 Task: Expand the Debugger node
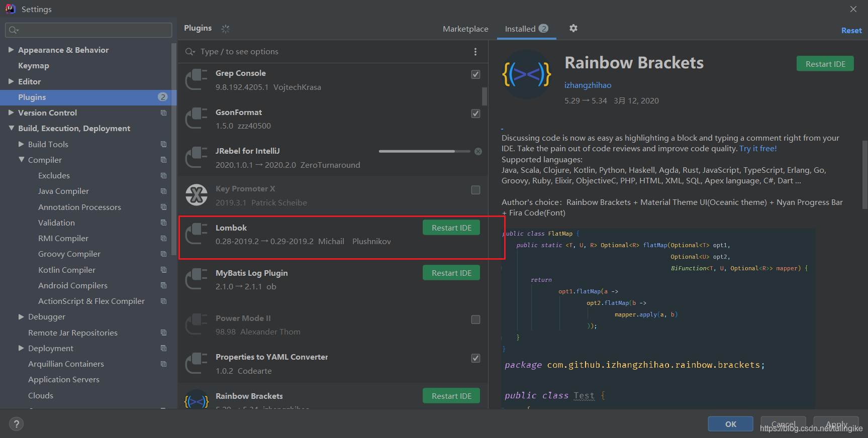pos(21,316)
